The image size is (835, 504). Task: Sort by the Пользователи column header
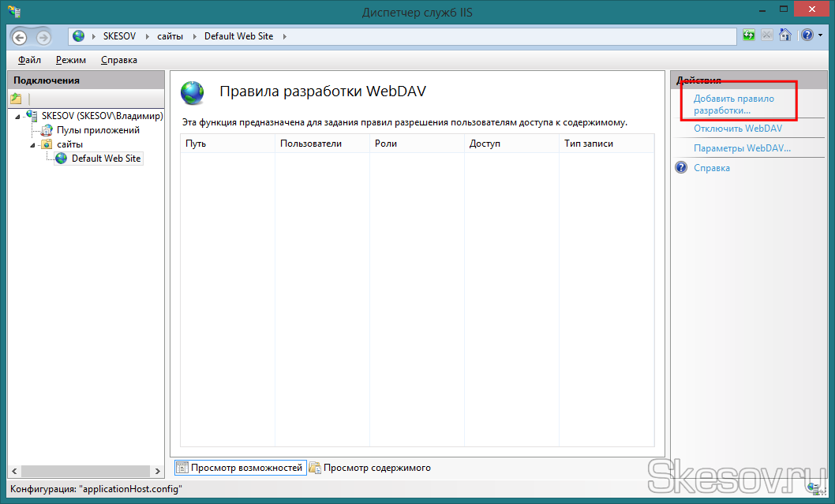click(x=311, y=144)
